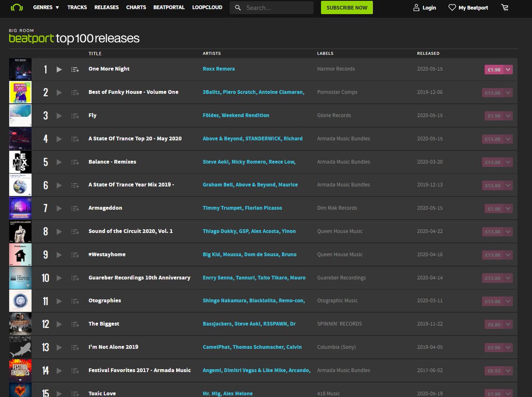
Task: Open Queen House Music label for #Westayhome
Action: point(340,255)
